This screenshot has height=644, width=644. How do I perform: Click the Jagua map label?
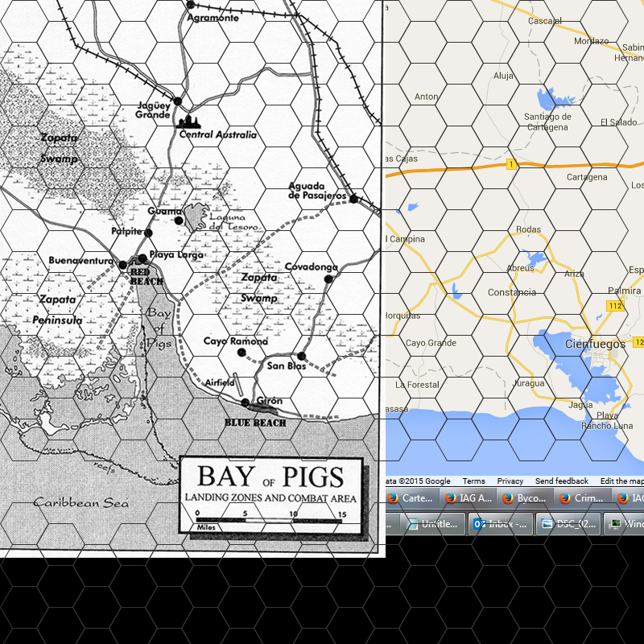click(580, 405)
